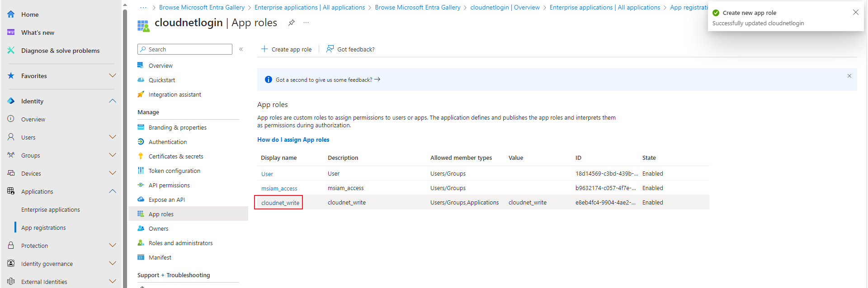Click the b9632174-c057-4f7e ID cell
Screen dimensions: 868x288
(606, 188)
